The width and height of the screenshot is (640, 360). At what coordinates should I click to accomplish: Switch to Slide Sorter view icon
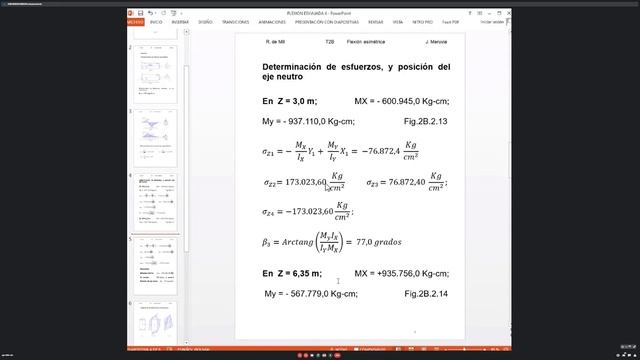[411, 349]
